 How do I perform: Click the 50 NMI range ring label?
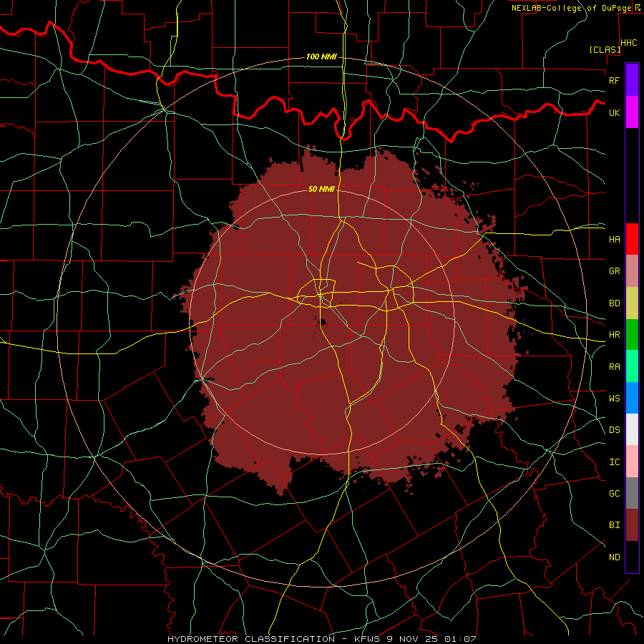(321, 189)
